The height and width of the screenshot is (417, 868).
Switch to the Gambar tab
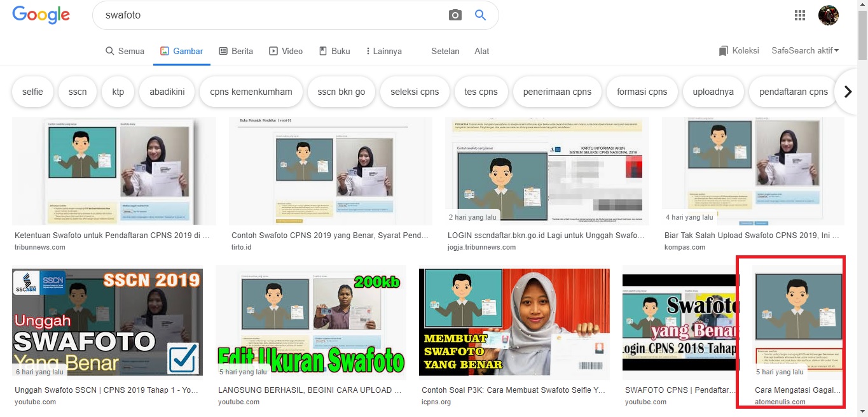click(x=181, y=50)
